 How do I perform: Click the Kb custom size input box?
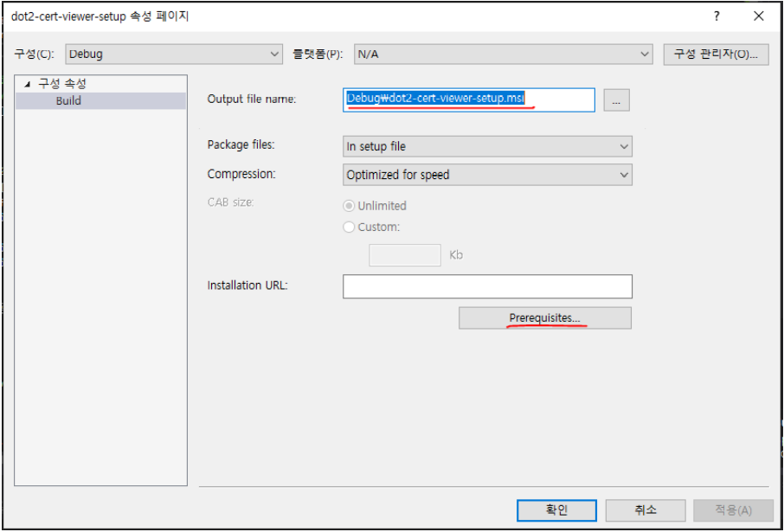click(x=405, y=254)
